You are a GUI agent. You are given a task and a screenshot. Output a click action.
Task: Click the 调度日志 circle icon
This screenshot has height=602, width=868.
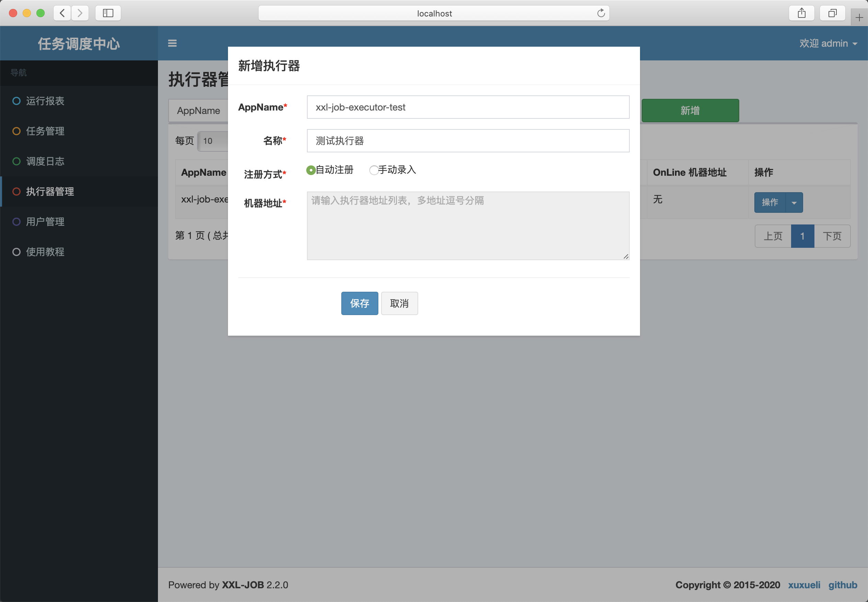[x=16, y=161]
